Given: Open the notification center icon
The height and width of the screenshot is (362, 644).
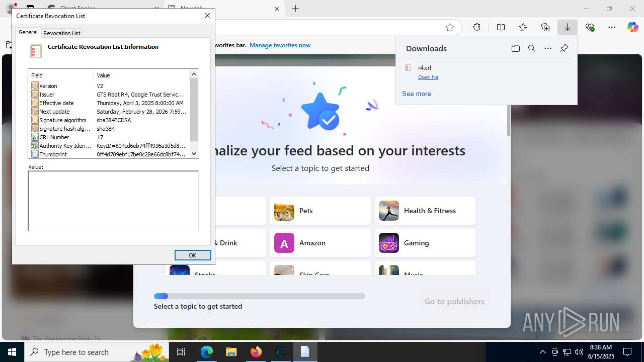Looking at the screenshot, I should (627, 352).
